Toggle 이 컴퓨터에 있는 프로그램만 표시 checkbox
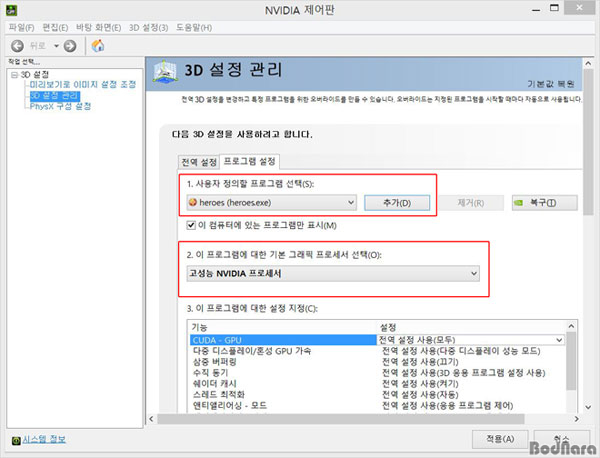The image size is (600, 458). [x=191, y=225]
